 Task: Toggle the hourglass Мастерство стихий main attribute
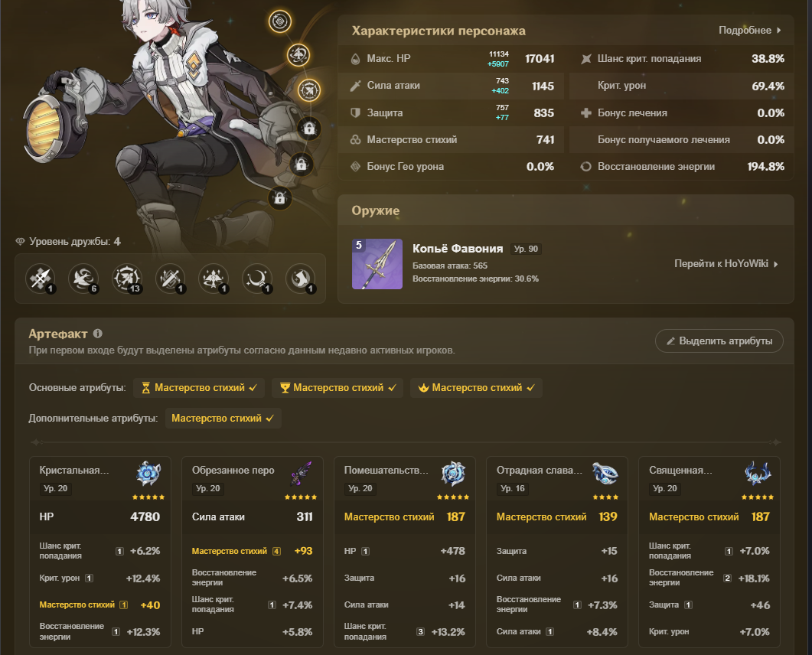tap(199, 388)
